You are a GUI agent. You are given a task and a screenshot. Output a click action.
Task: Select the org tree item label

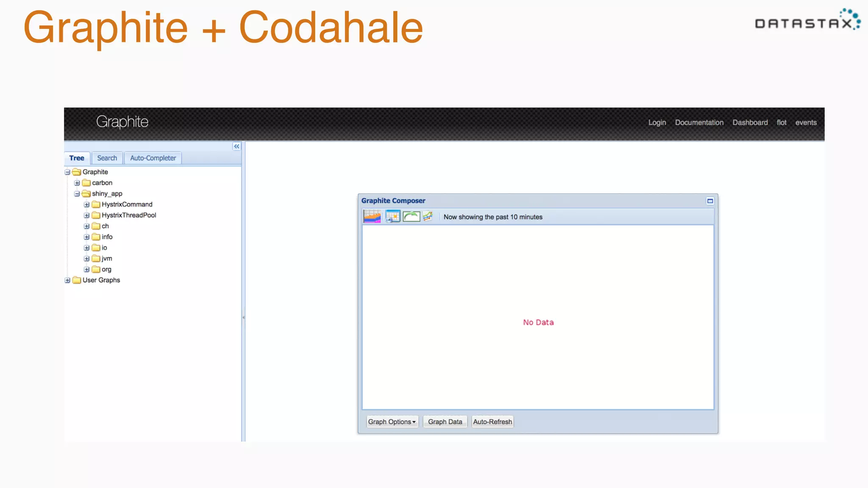point(106,269)
